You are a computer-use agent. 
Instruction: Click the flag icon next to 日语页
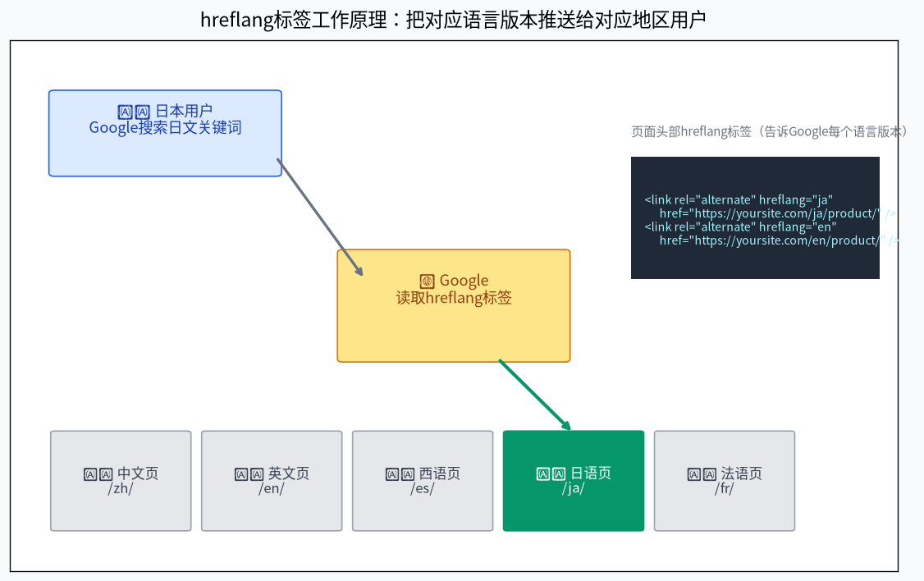(x=551, y=473)
